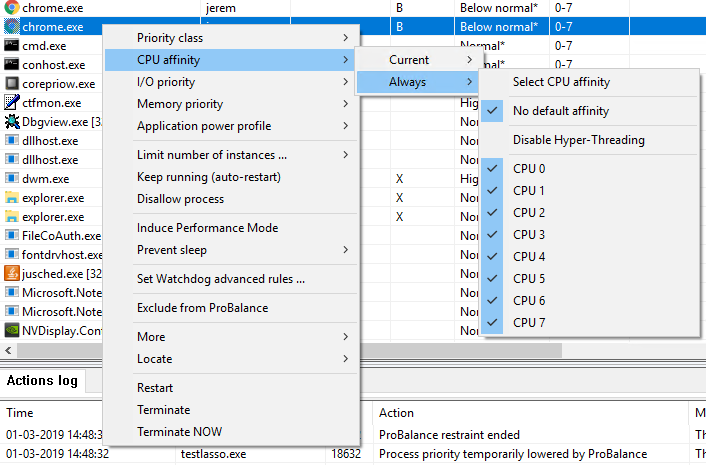Viewport: 706px width, 465px height.
Task: Click the dwm.exe process icon
Action: 12,178
